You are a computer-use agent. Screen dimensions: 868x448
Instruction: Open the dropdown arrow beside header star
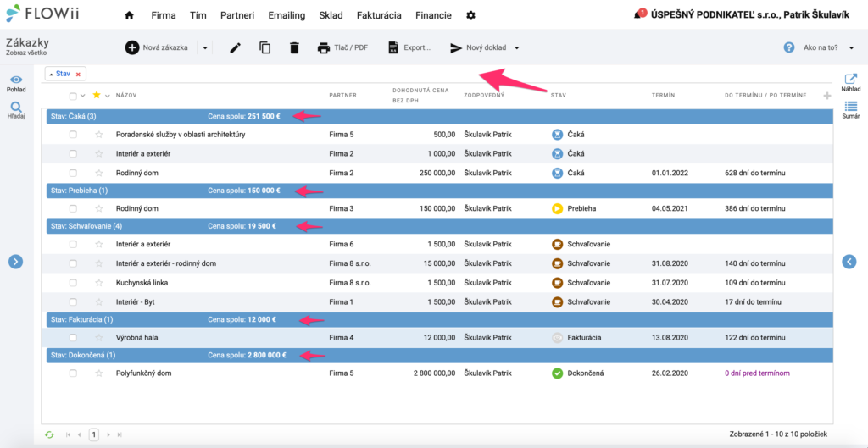click(x=108, y=96)
